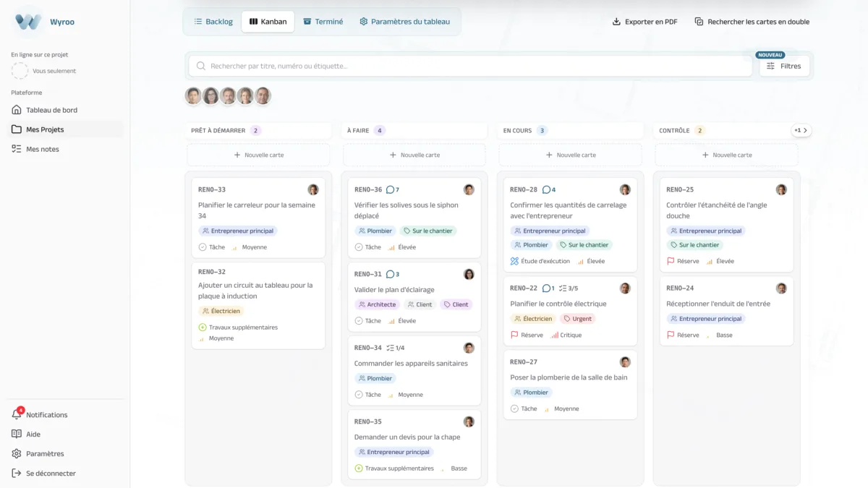Click the assignee avatar on card RENO-33
The height and width of the screenshot is (488, 868).
pos(313,189)
